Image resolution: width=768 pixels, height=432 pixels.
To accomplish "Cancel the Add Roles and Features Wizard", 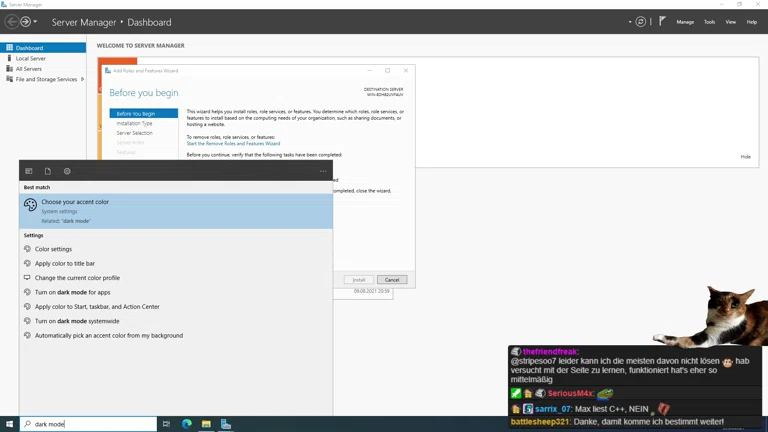I will coord(392,280).
